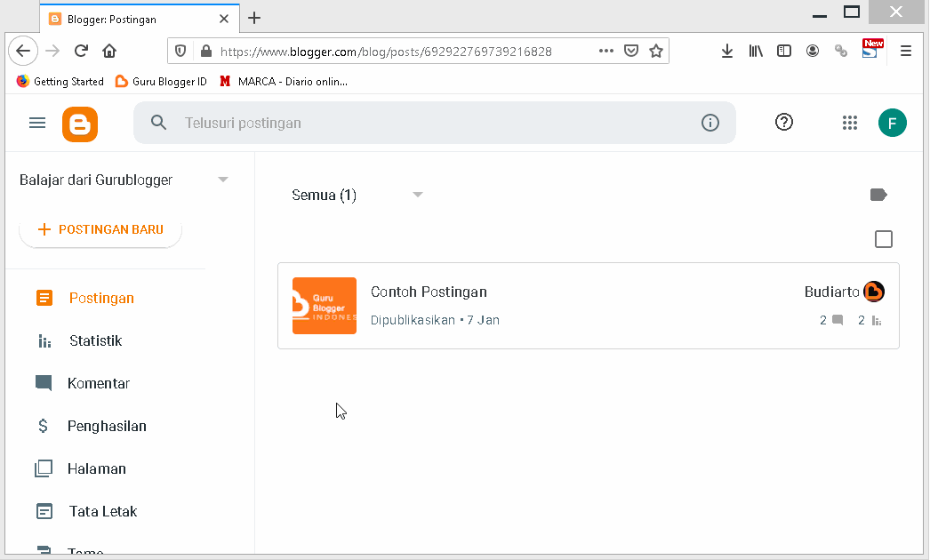930x560 pixels.
Task: Select the Contoh Postingan post checkbox
Action: (325, 305)
